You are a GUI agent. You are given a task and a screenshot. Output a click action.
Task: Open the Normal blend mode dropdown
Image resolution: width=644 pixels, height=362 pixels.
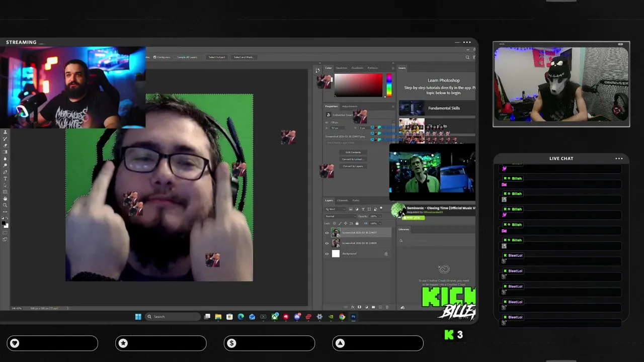(341, 216)
